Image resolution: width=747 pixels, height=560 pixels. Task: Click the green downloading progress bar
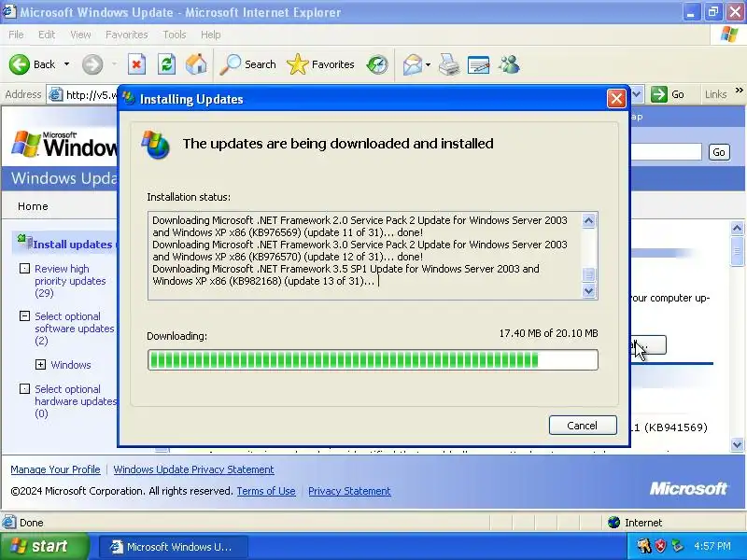[373, 360]
